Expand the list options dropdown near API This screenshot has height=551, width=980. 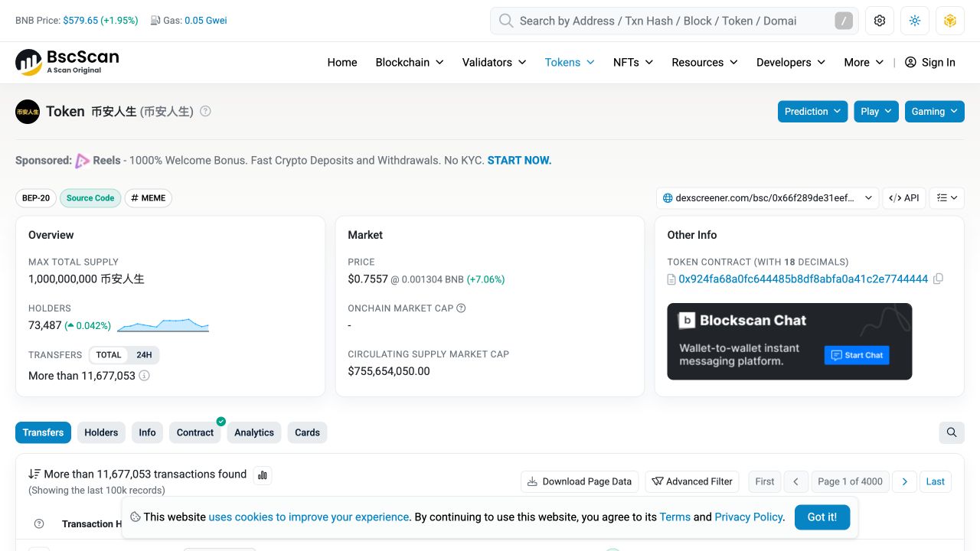[947, 197]
